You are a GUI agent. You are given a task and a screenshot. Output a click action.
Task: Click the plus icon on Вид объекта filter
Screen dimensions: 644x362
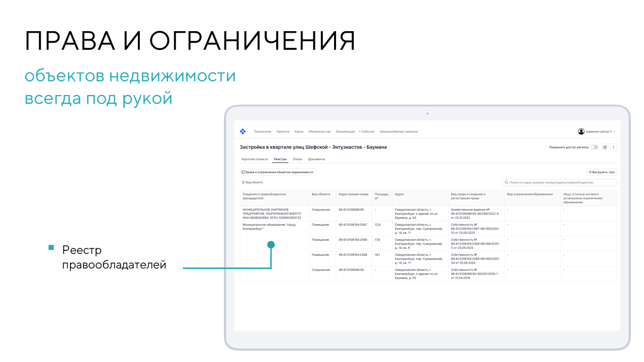tap(244, 183)
